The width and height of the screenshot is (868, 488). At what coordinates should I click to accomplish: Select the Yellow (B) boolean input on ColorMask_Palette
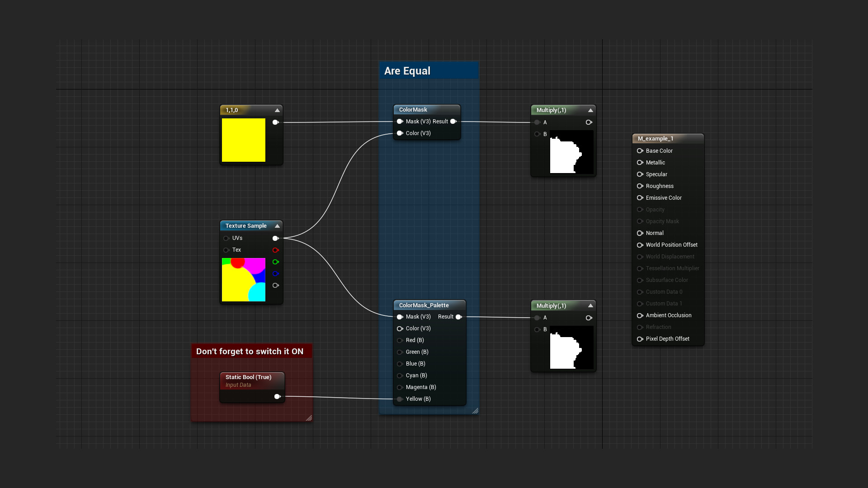tap(400, 399)
